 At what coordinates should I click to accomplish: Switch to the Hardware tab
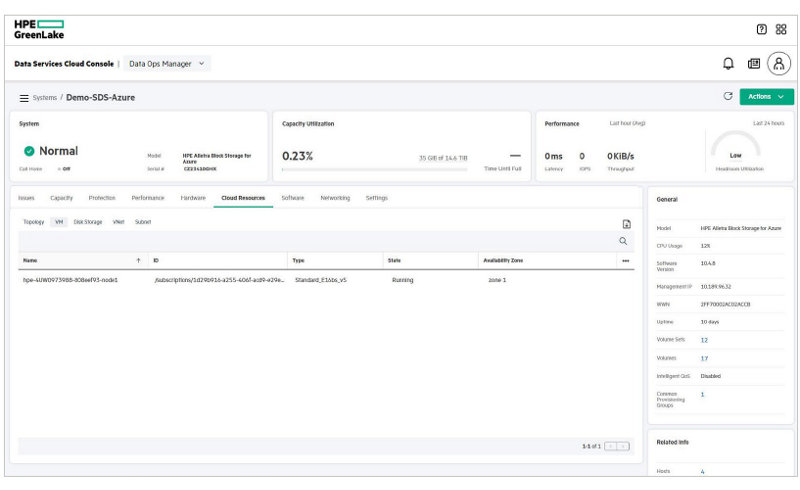click(x=193, y=198)
